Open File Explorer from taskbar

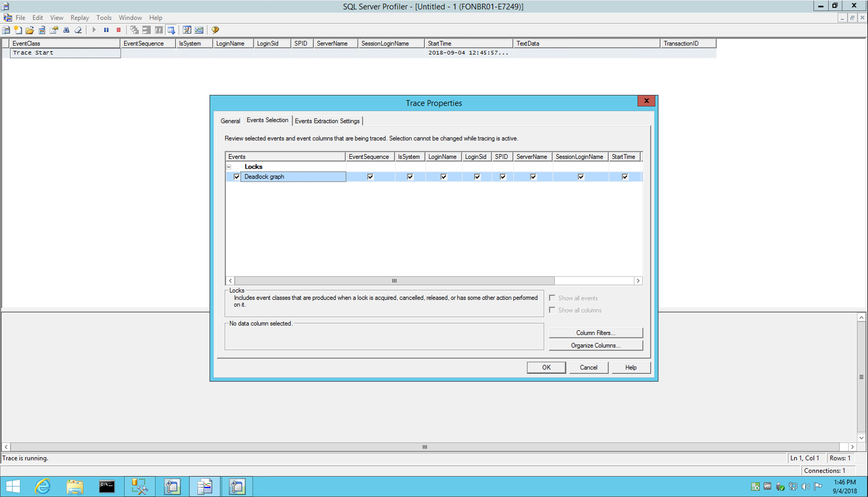pyautogui.click(x=75, y=487)
